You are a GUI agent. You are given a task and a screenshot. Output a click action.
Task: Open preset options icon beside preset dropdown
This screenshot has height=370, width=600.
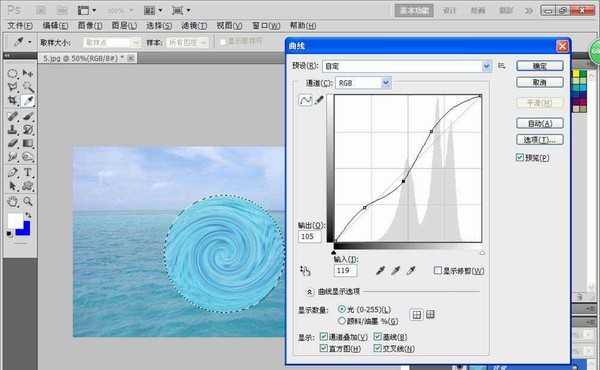click(x=501, y=66)
